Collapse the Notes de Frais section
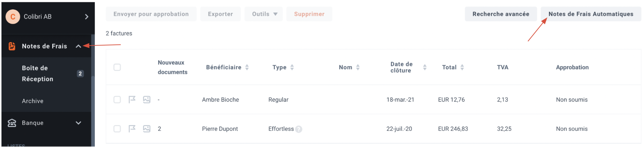 [x=78, y=46]
